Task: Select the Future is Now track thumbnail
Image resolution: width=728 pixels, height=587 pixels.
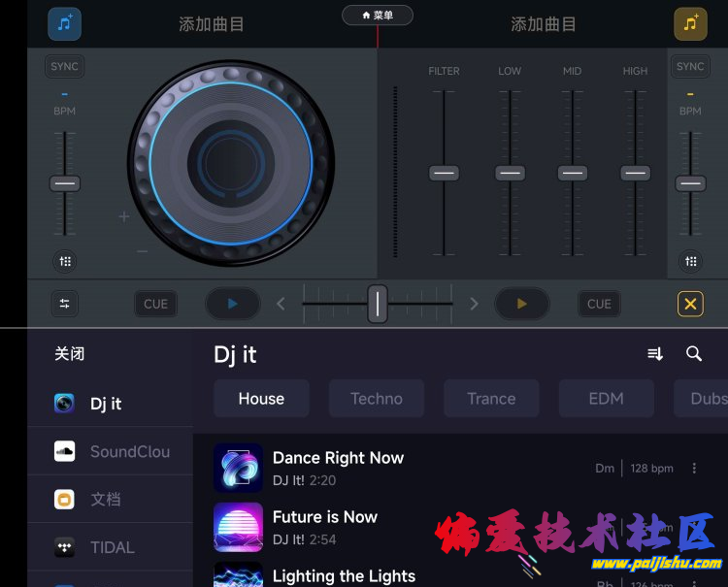Action: (238, 527)
